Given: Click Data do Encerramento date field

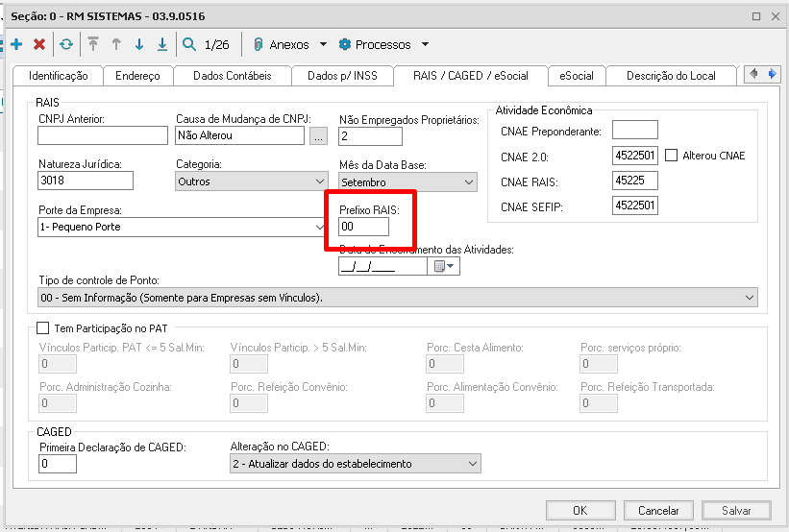Looking at the screenshot, I should tap(382, 266).
